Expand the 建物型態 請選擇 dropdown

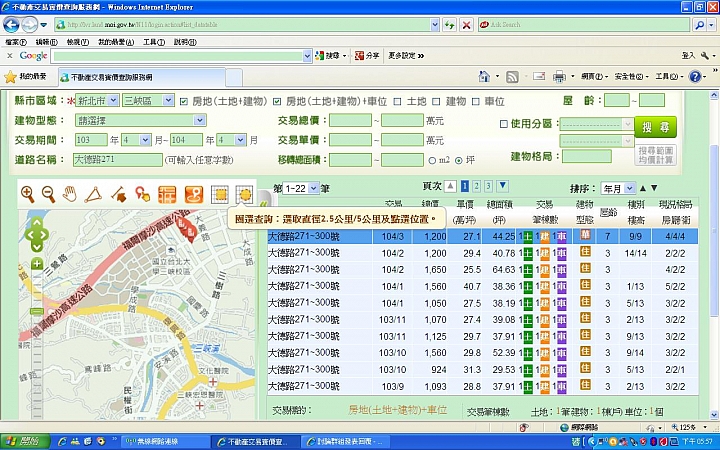click(x=141, y=120)
